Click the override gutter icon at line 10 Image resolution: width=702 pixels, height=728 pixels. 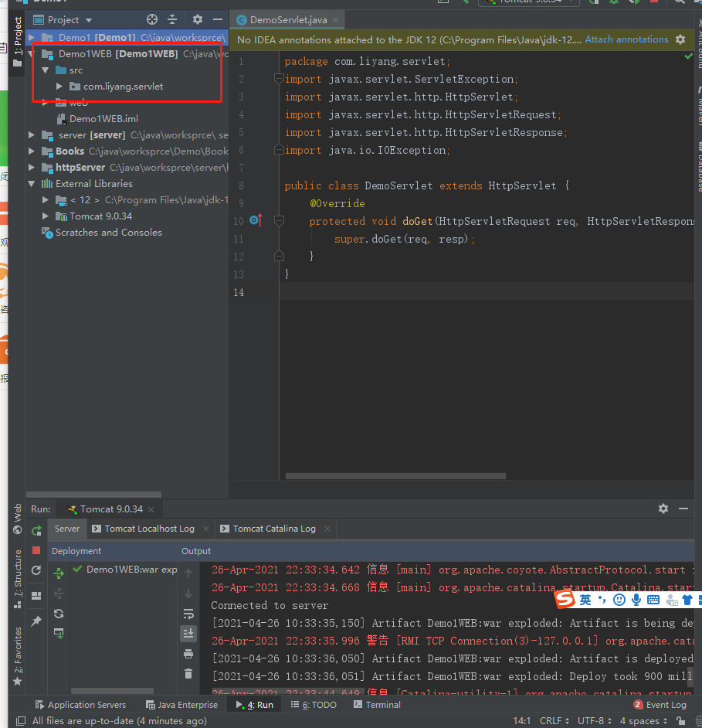256,220
